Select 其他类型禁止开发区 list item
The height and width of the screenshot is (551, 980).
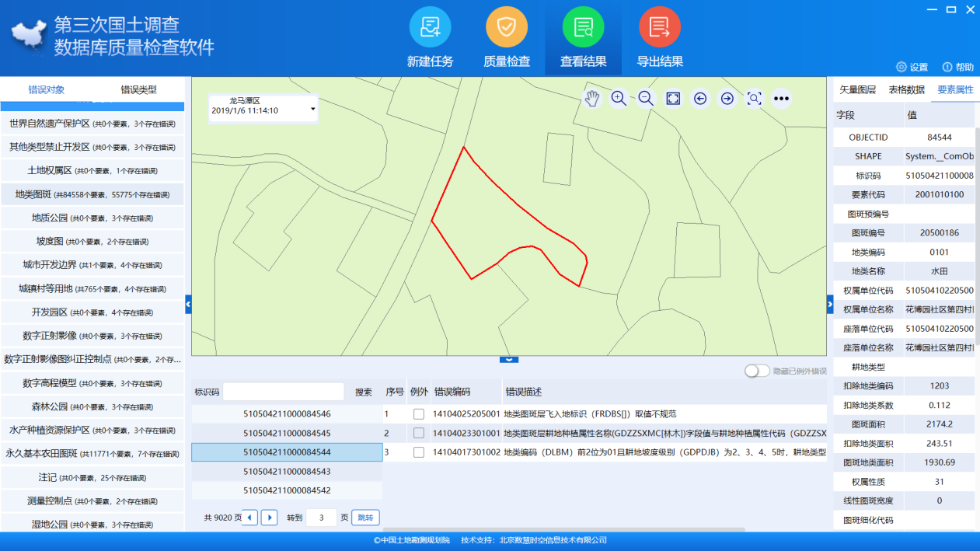tap(92, 147)
